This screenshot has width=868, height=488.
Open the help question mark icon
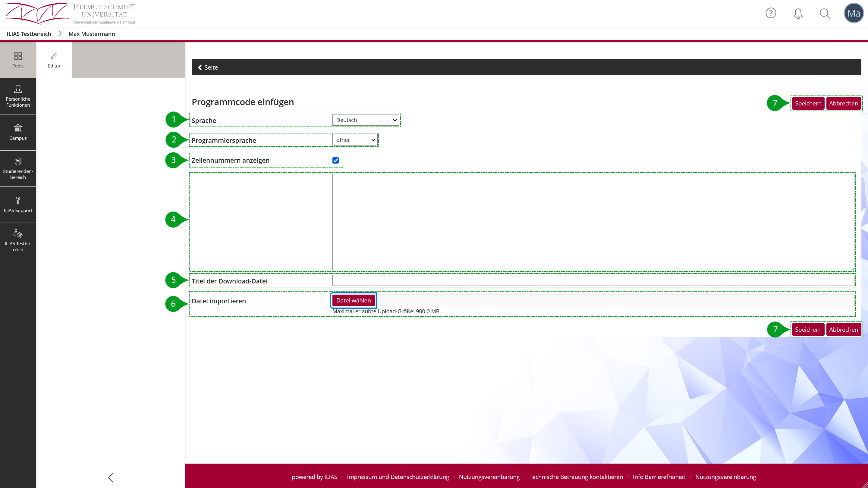coord(771,13)
